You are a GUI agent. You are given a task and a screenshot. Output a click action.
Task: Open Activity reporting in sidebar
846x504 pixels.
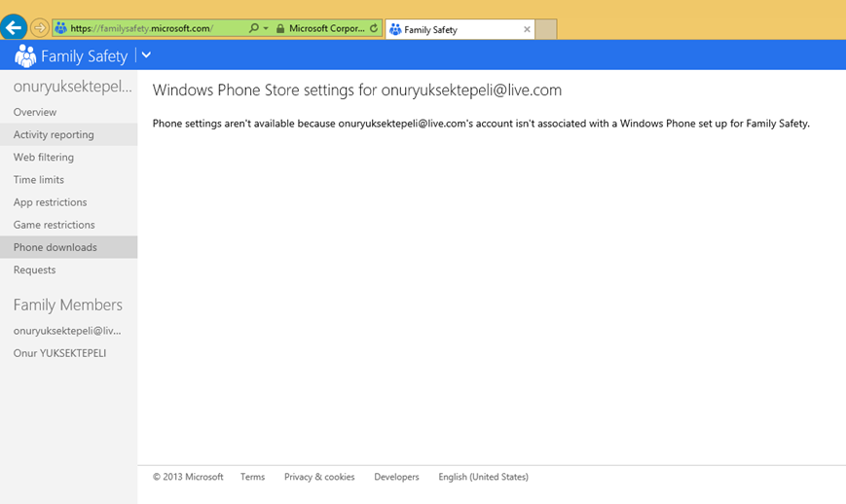(x=68, y=135)
